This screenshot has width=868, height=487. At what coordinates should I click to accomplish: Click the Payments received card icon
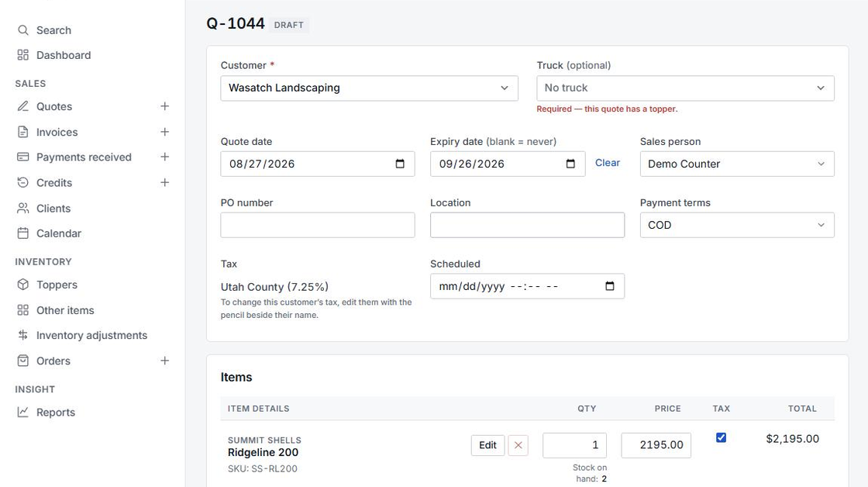[22, 157]
